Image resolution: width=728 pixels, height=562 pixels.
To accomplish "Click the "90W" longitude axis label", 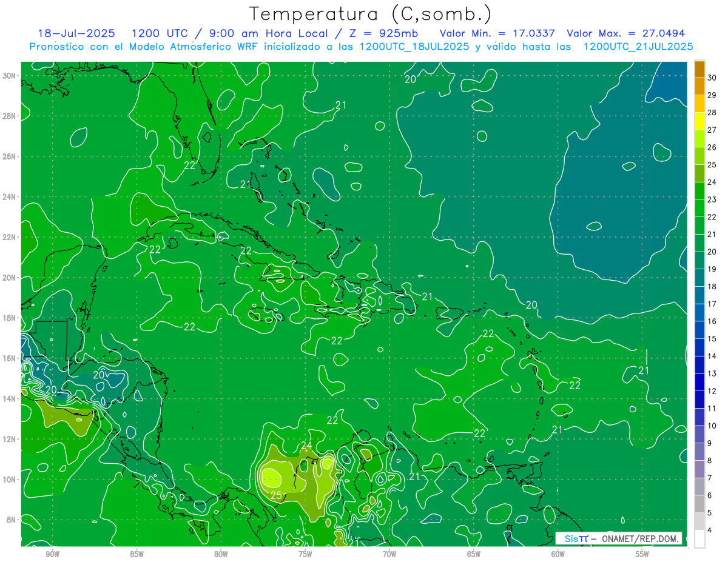I will pos(53,554).
